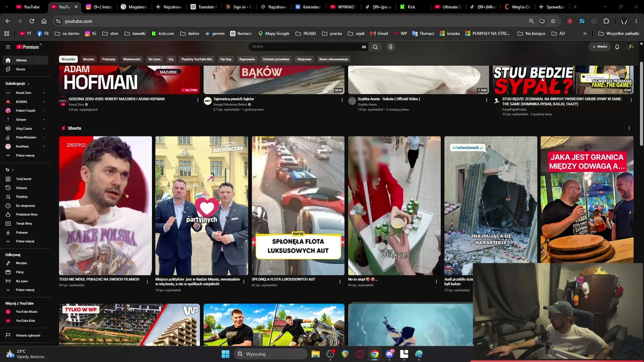Image resolution: width=644 pixels, height=362 pixels.
Task: Switch to the Translate browser tab
Action: click(x=204, y=7)
